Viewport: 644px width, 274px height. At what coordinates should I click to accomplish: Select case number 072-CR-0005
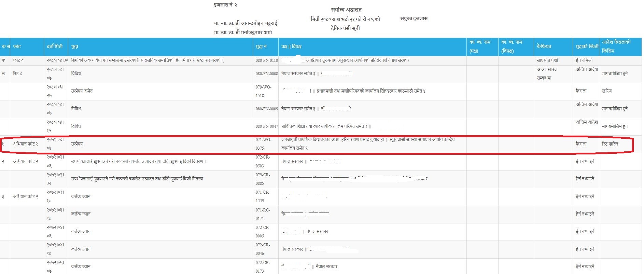263,232
